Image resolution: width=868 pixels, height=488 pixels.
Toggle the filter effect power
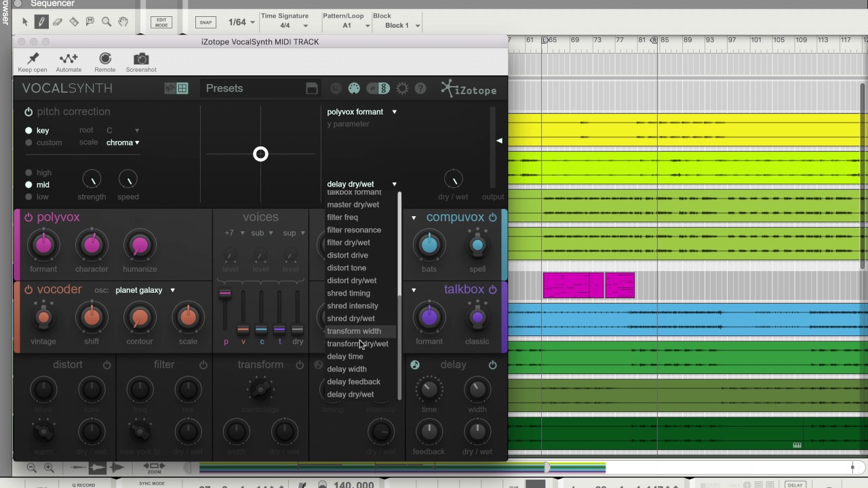tap(203, 365)
